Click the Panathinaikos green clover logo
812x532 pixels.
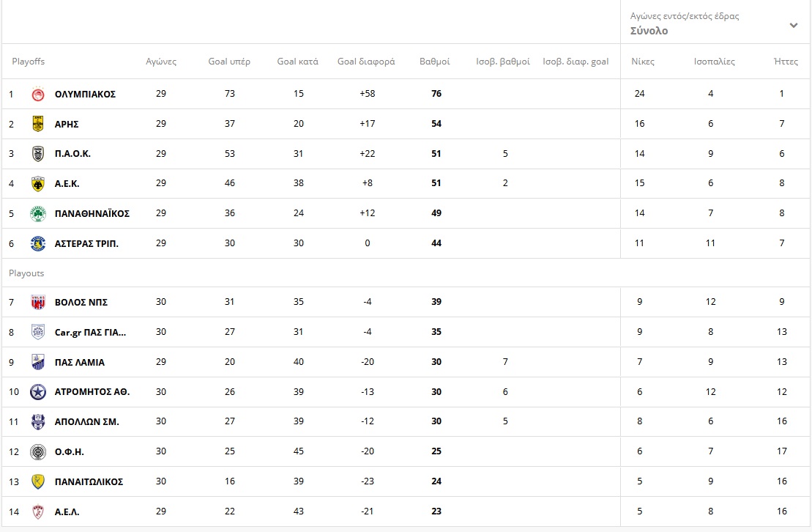(x=38, y=213)
